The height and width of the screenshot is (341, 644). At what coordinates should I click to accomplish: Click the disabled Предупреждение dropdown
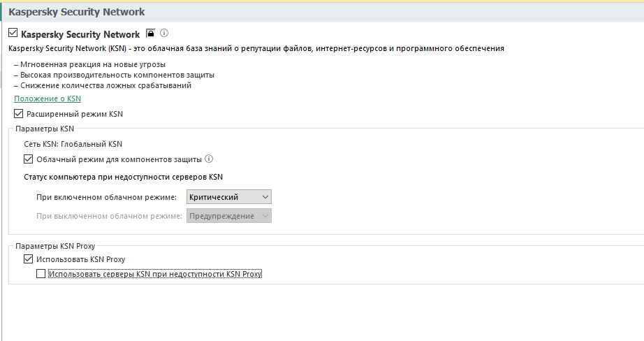pos(229,216)
